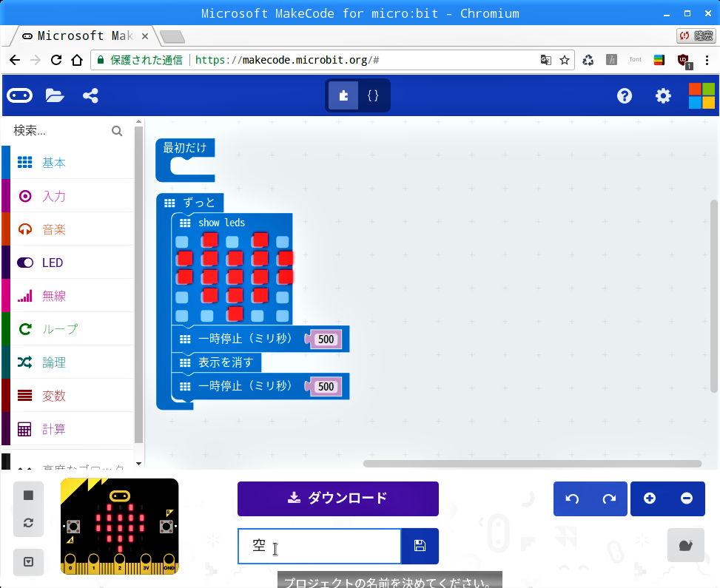Screen dimensions: 720x588
Task: Open the 音楽 block category
Action: [68, 229]
